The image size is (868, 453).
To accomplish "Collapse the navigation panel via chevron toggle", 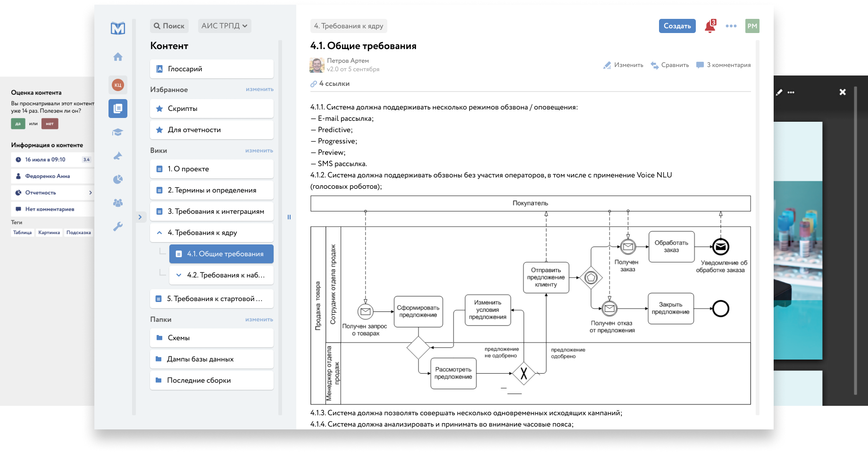I will point(140,217).
